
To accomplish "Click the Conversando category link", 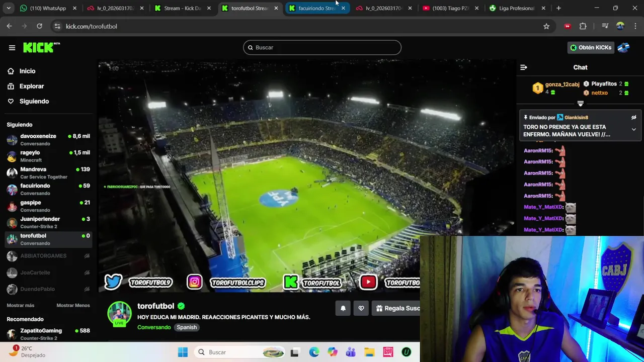I will click(154, 327).
